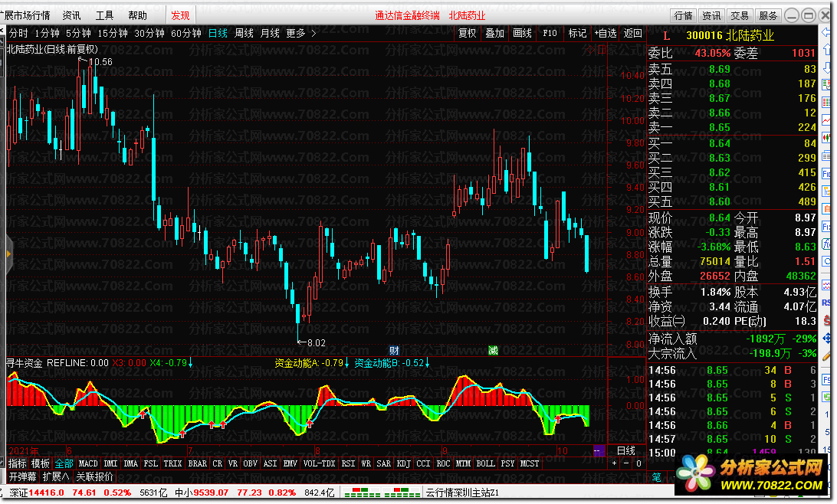The image size is (837, 504).
Task: Click the second red-green market signal icon
Action: click(x=402, y=493)
